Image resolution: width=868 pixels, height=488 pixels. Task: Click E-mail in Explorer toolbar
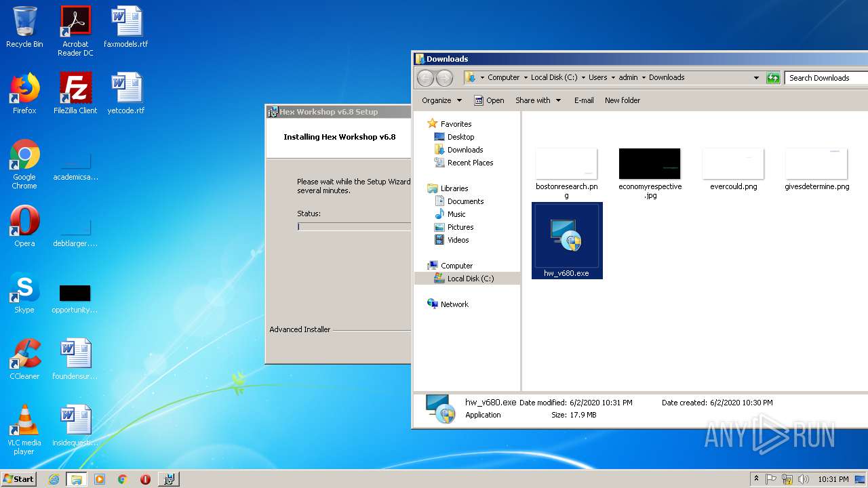coord(584,100)
